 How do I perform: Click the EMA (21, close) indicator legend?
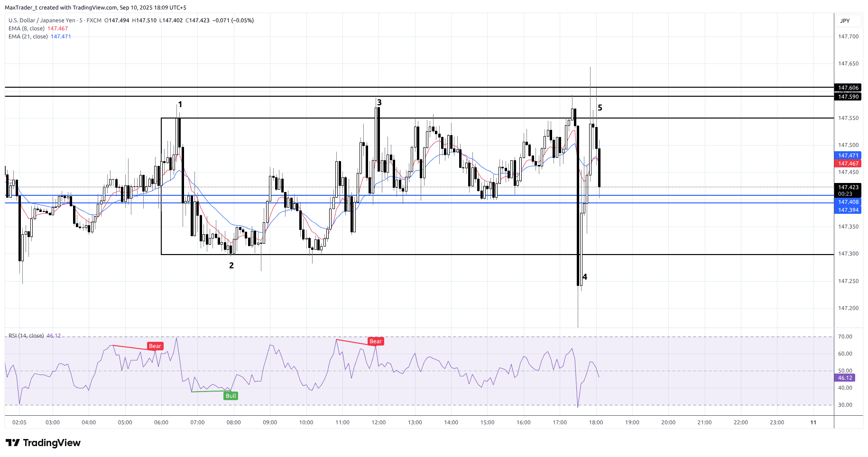[x=28, y=37]
